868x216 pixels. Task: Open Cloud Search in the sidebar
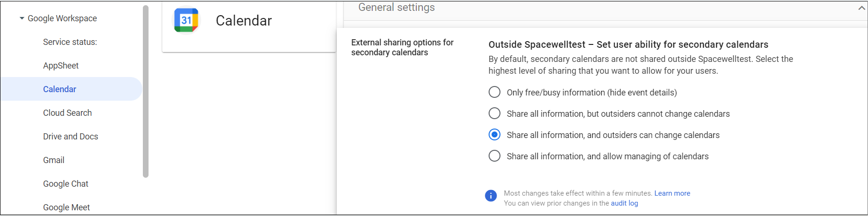point(68,113)
